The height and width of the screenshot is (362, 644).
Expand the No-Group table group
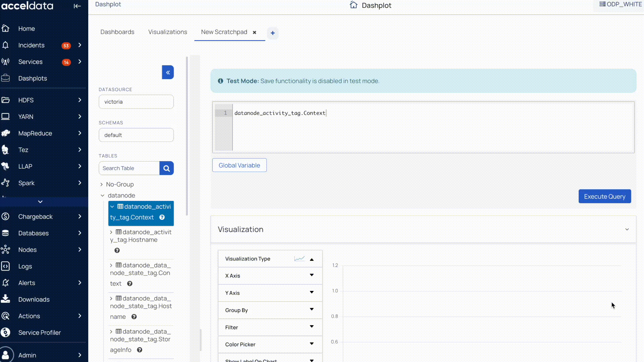[101, 184]
